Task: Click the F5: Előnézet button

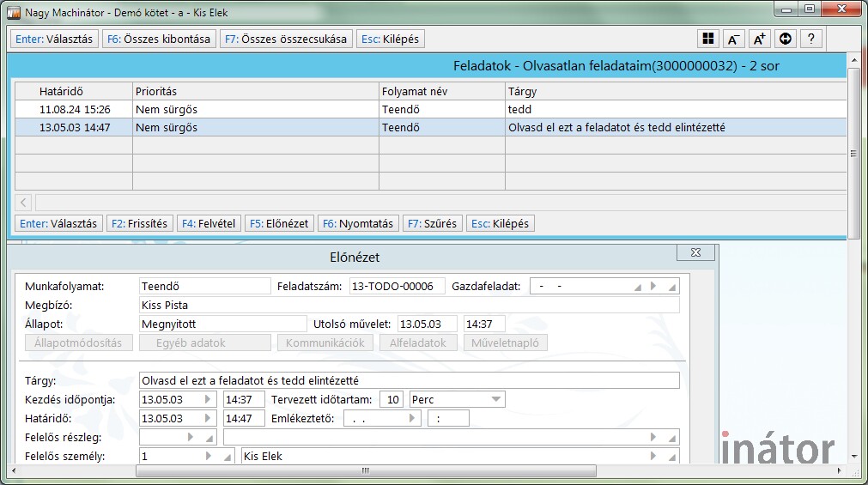Action: coord(278,223)
